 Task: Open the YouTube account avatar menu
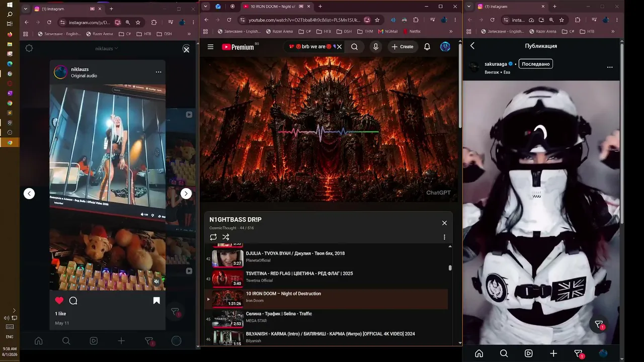[x=445, y=47]
